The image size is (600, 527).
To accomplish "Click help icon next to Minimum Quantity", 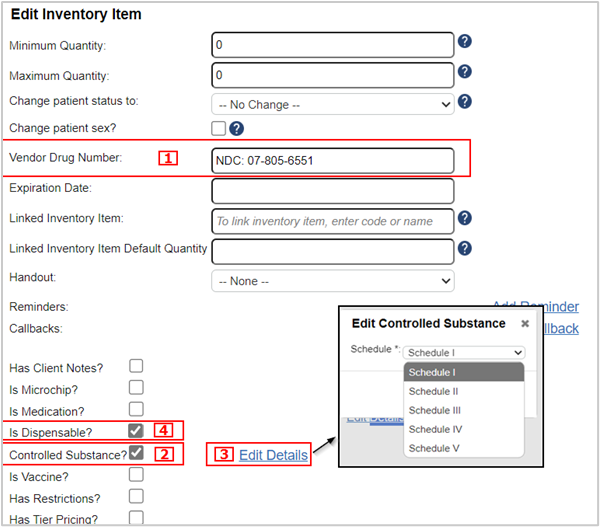I will click(464, 43).
